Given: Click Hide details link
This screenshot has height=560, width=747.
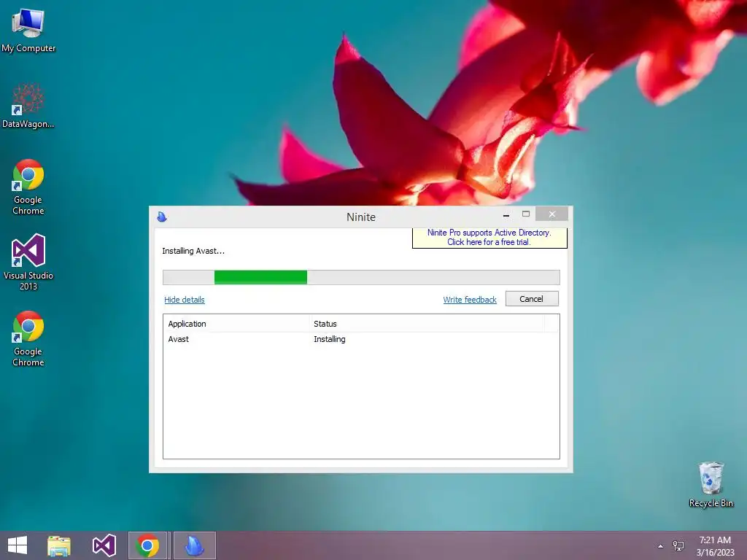Looking at the screenshot, I should pyautogui.click(x=185, y=300).
